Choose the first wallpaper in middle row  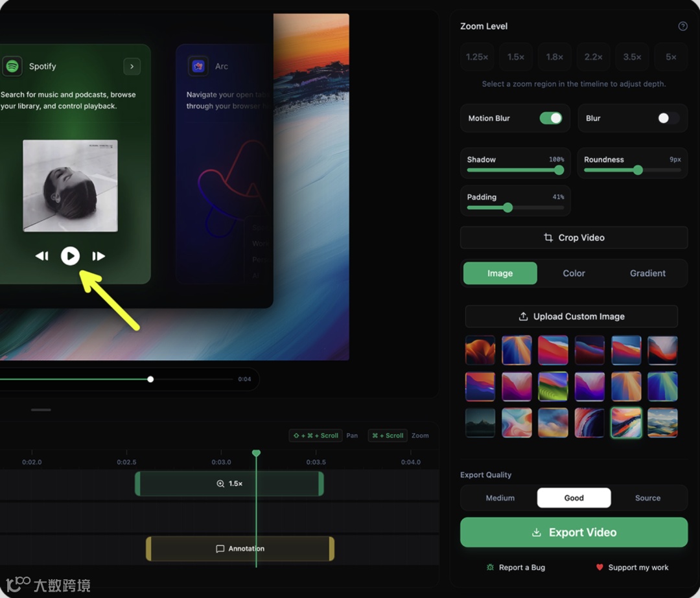tap(480, 387)
